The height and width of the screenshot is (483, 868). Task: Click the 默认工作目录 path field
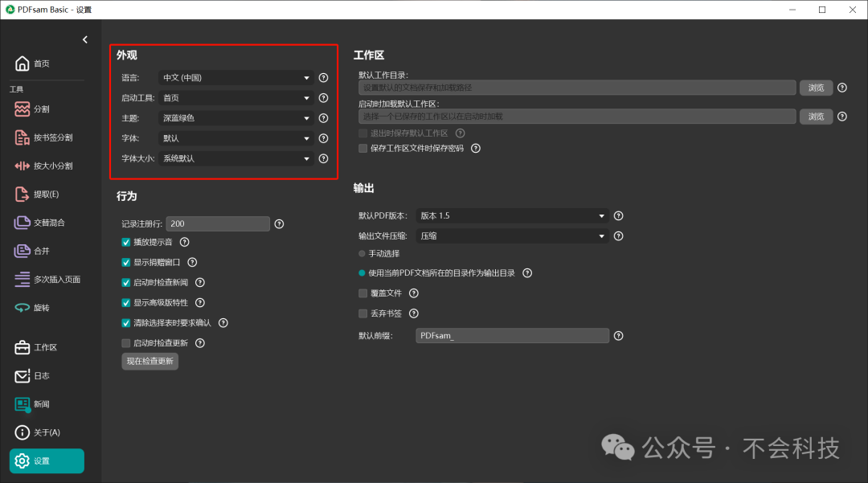pos(577,88)
